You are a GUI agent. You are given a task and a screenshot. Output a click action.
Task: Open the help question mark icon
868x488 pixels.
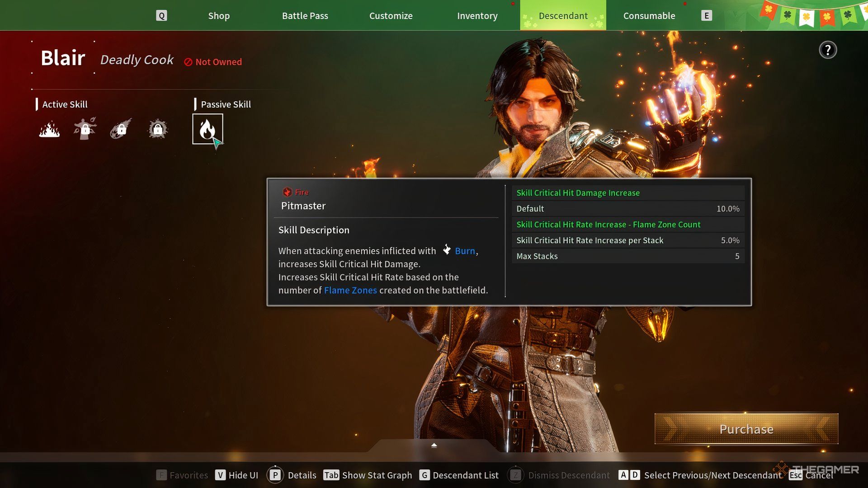tap(828, 50)
